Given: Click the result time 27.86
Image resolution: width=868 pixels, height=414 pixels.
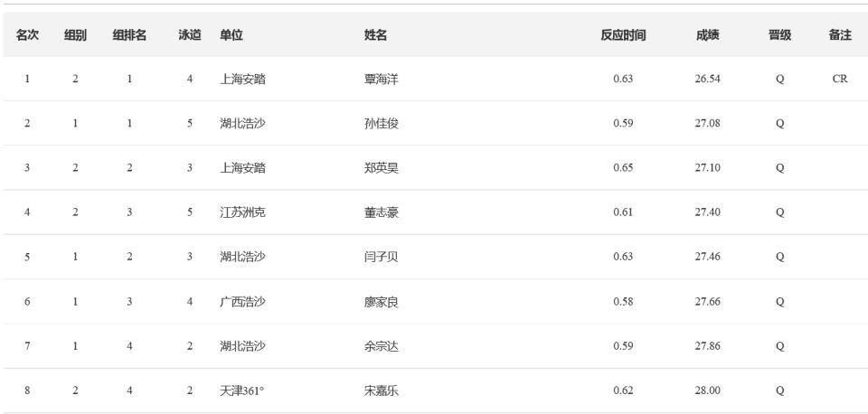Looking at the screenshot, I should [x=708, y=346].
